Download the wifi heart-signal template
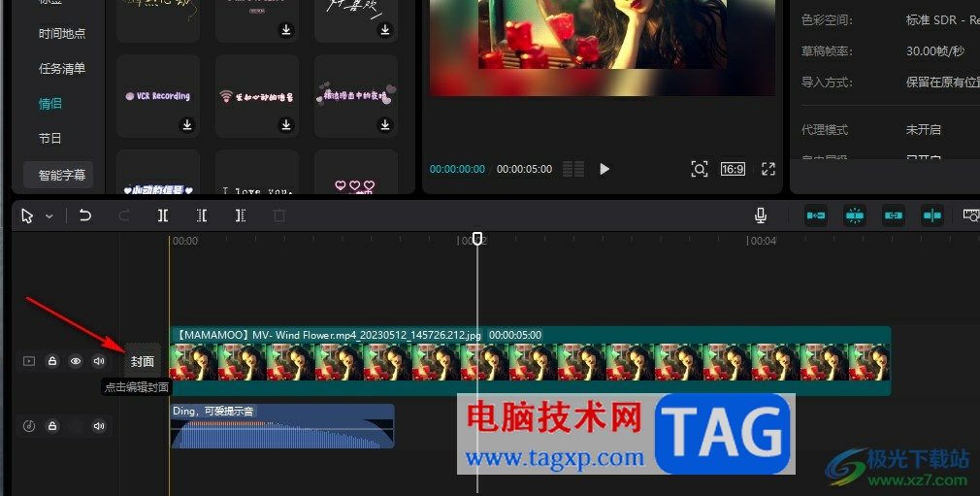The width and height of the screenshot is (980, 496). 286,125
